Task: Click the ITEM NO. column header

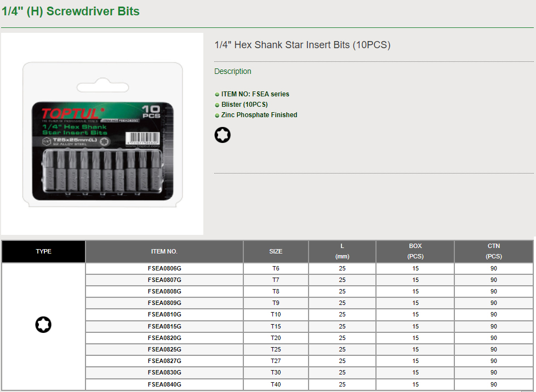Action: pos(164,251)
